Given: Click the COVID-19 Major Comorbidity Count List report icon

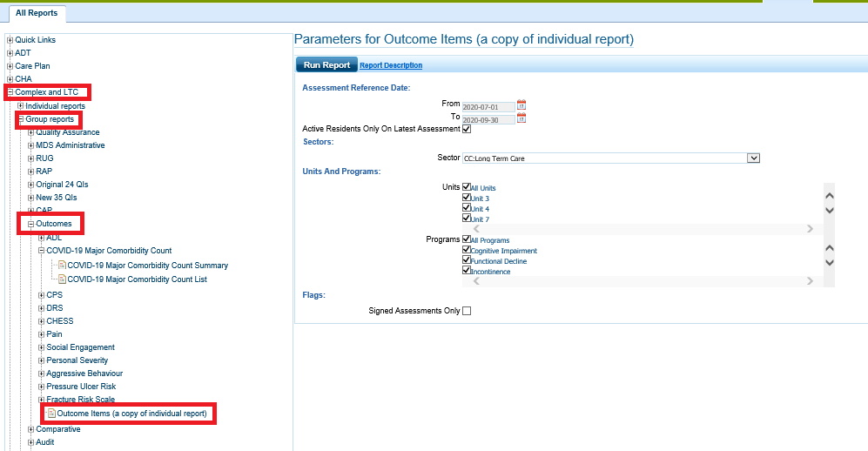Looking at the screenshot, I should click(x=61, y=279).
